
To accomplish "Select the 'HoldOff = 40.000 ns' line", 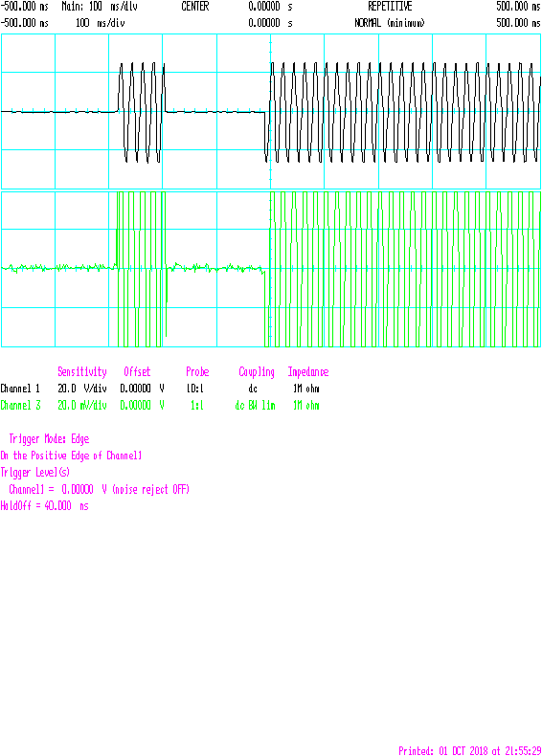I will 44,506.
